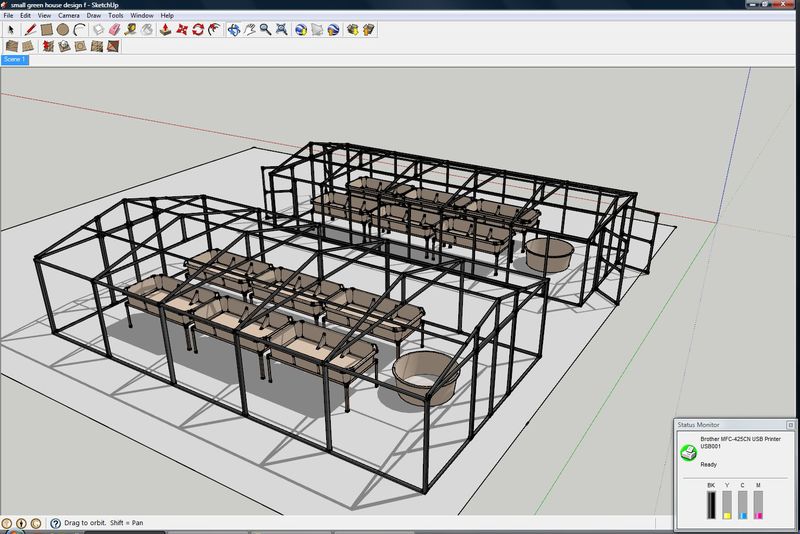Viewport: 800px width, 534px height.
Task: Select the arrow Select tool
Action: tap(11, 30)
